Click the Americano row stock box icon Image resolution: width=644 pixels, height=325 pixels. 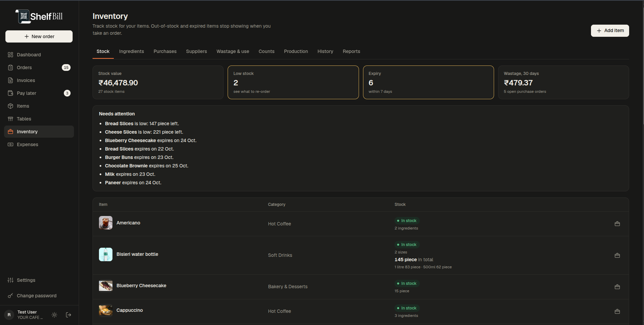617,224
